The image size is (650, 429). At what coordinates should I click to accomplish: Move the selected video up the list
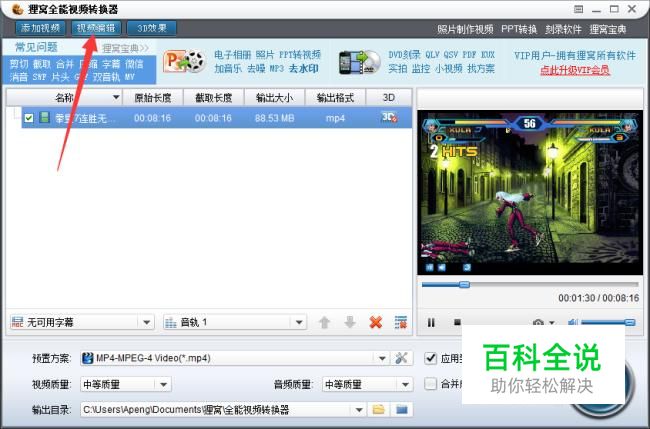coord(325,322)
